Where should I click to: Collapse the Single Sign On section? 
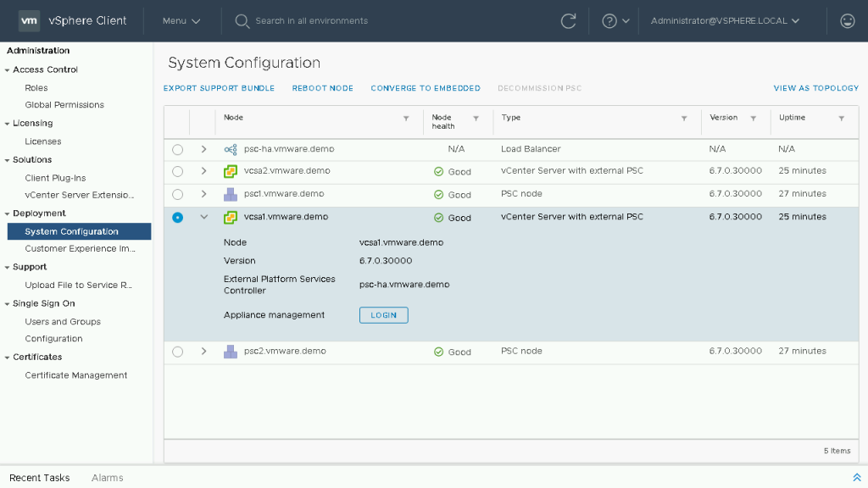click(7, 304)
